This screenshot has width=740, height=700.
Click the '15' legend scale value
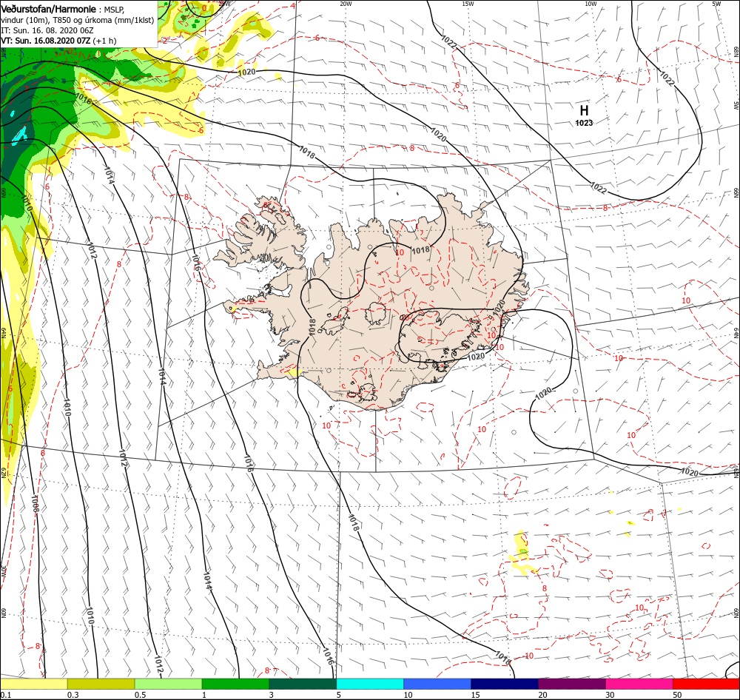coord(475,695)
